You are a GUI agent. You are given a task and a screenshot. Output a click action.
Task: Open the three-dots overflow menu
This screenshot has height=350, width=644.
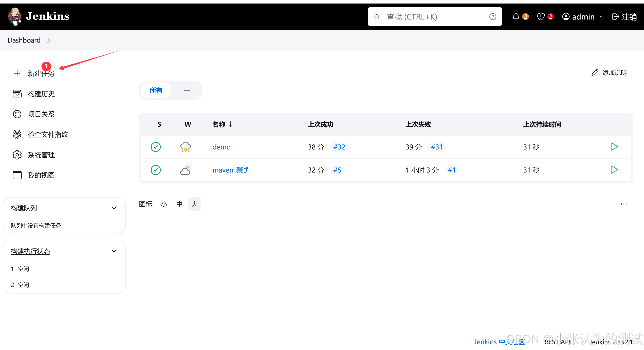pyautogui.click(x=622, y=204)
